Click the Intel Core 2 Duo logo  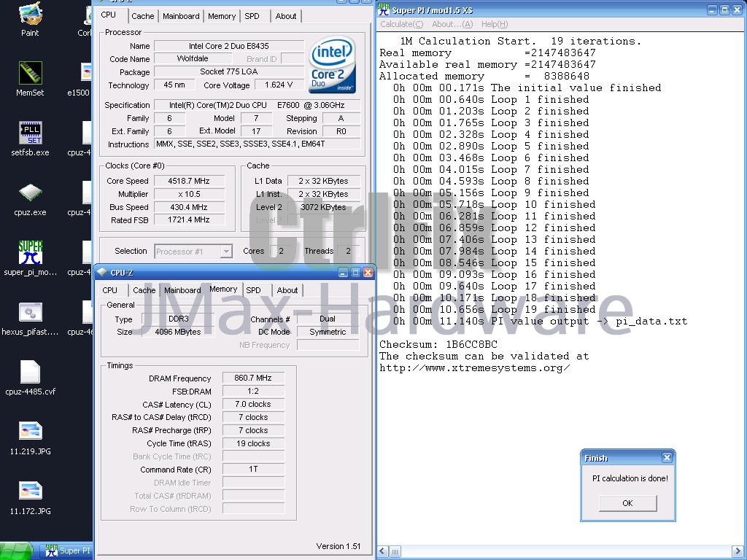(332, 64)
